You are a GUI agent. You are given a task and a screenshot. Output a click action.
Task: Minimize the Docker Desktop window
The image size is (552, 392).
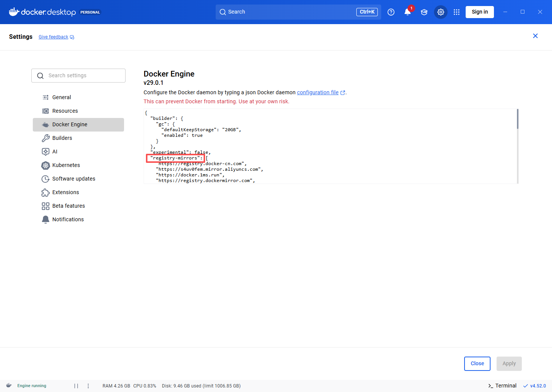pos(505,12)
